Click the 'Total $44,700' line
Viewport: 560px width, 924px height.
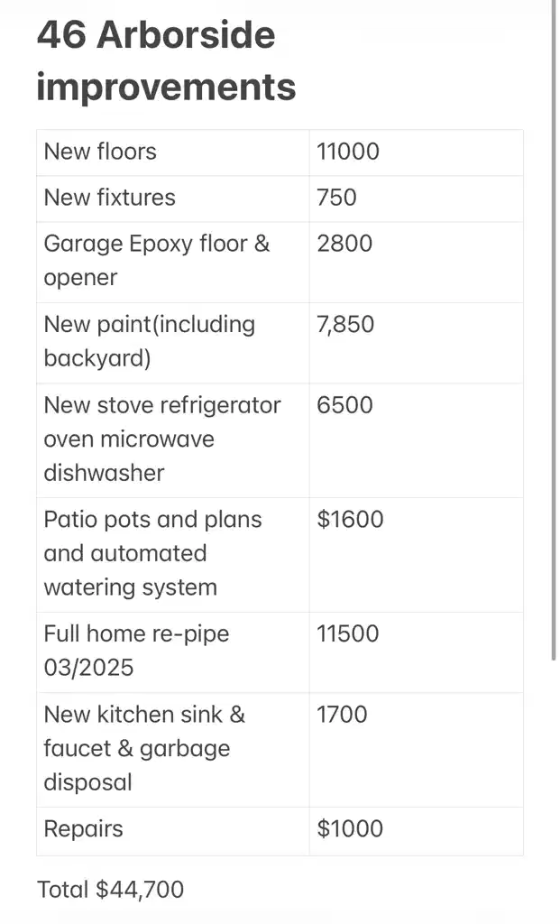pos(111,889)
